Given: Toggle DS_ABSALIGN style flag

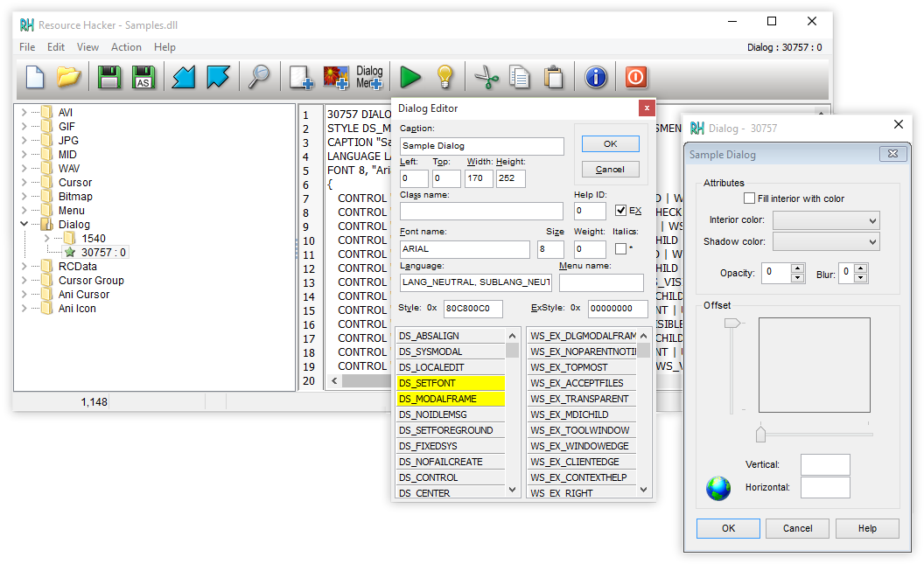Looking at the screenshot, I should (x=451, y=336).
